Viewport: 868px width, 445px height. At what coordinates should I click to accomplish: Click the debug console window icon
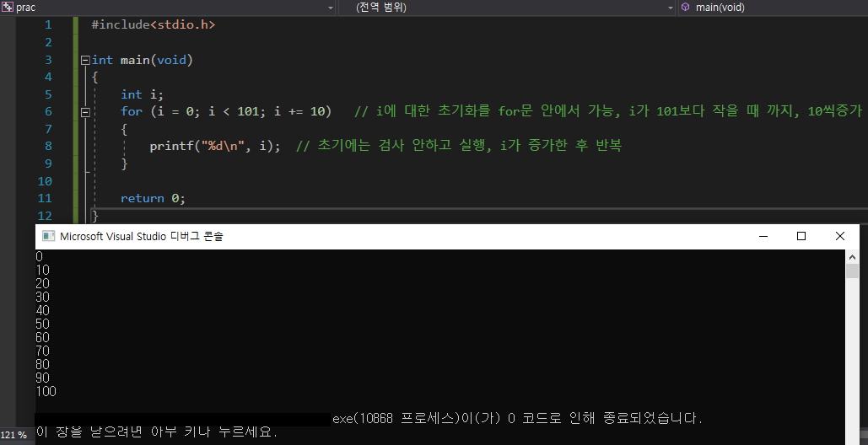49,237
